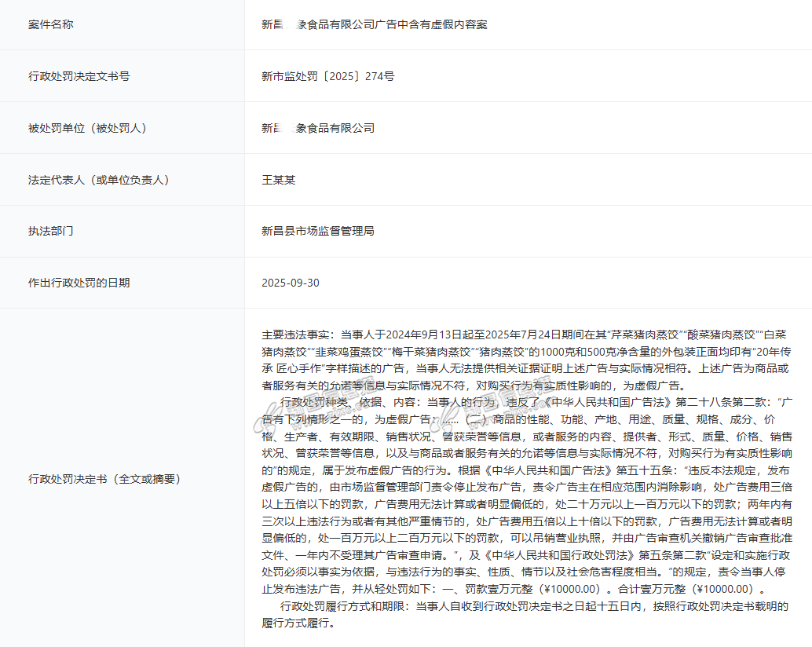The height and width of the screenshot is (647, 812).
Task: Select 新昌县市场监督管理局 text
Action: coord(318,231)
